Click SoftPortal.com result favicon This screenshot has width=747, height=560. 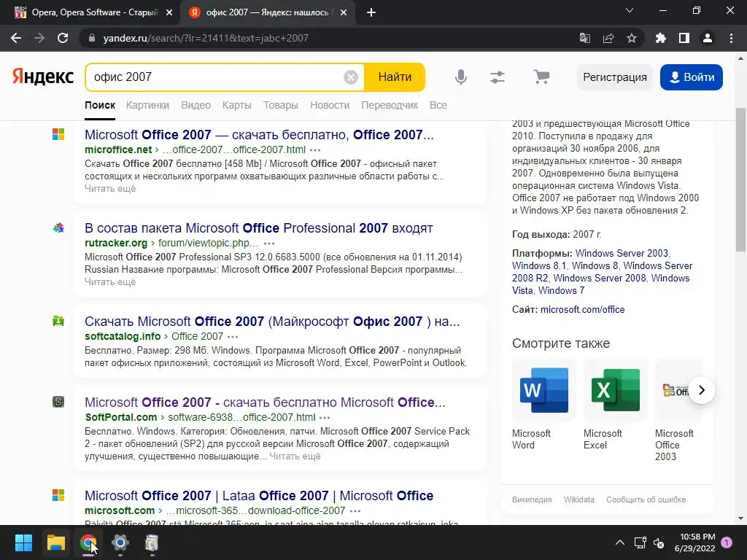coord(58,402)
